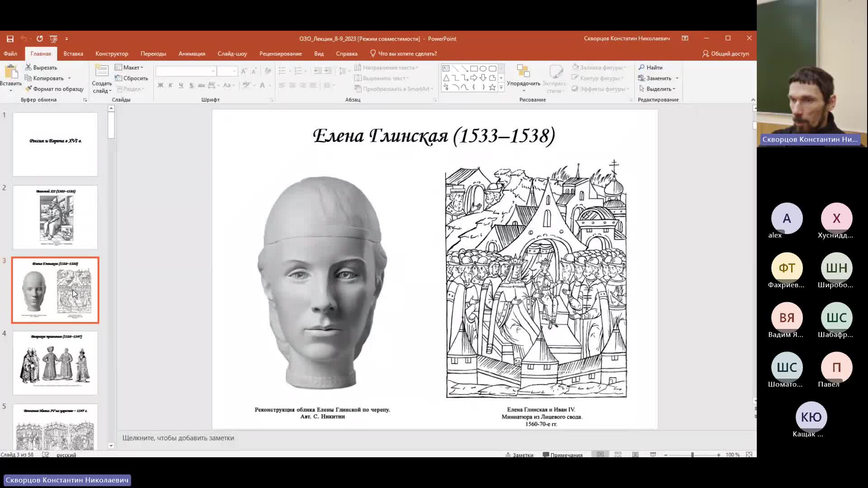Select the five-point star shape

[x=492, y=87]
